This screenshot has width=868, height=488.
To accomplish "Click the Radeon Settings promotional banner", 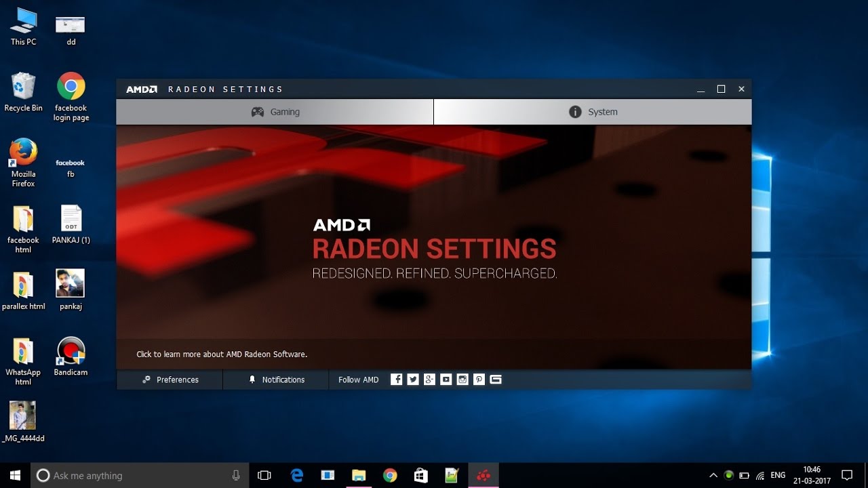I will 434,247.
